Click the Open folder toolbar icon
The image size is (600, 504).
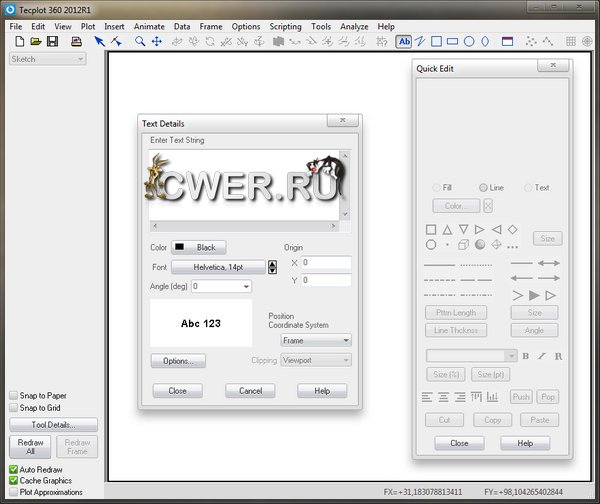pos(35,41)
